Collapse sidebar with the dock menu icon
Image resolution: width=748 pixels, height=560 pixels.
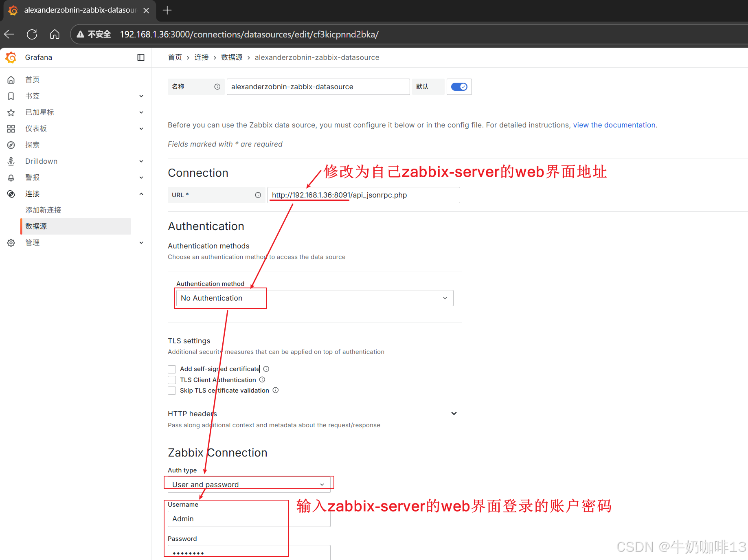141,57
